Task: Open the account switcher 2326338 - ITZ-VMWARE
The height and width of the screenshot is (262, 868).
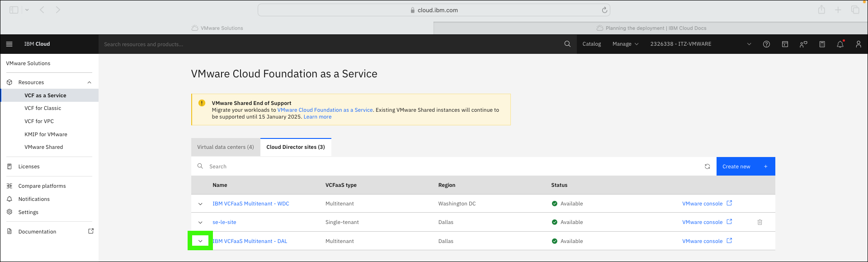Action: [701, 44]
